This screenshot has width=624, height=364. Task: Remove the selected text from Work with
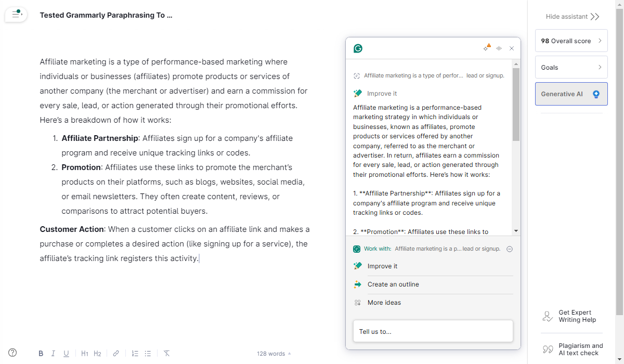tap(510, 249)
